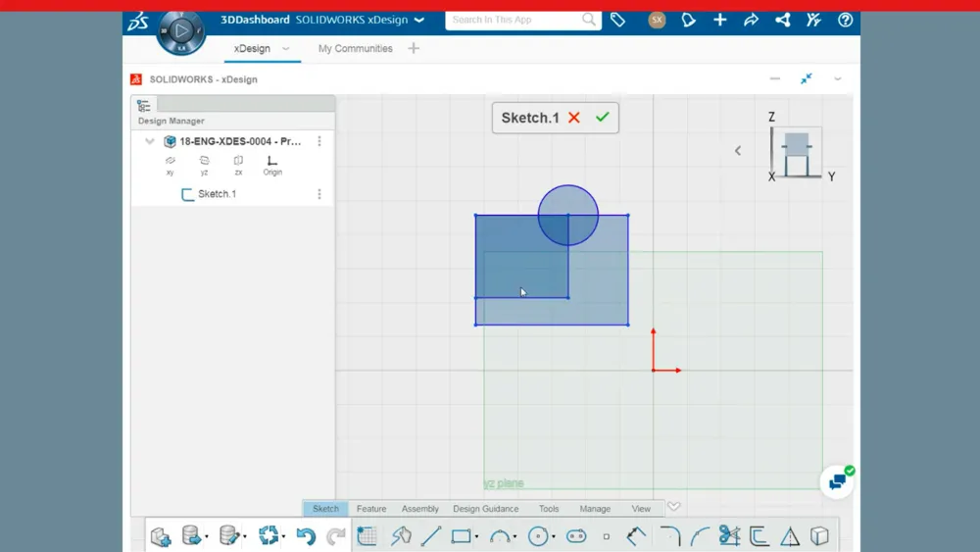Select the Origin in tree
980x552 pixels.
pos(272,166)
